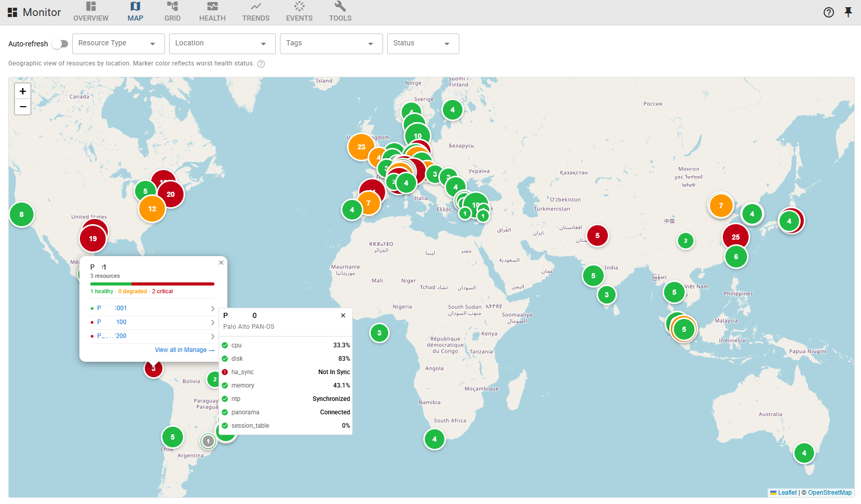The height and width of the screenshot is (504, 861).
Task: Click the green 4 marker in South Africa
Action: coord(435,439)
